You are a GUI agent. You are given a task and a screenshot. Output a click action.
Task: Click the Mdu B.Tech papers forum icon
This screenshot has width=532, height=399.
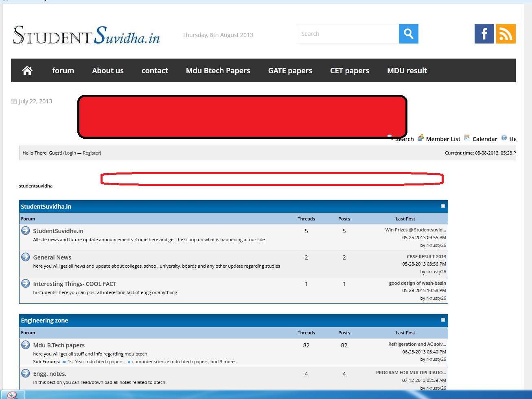point(26,345)
